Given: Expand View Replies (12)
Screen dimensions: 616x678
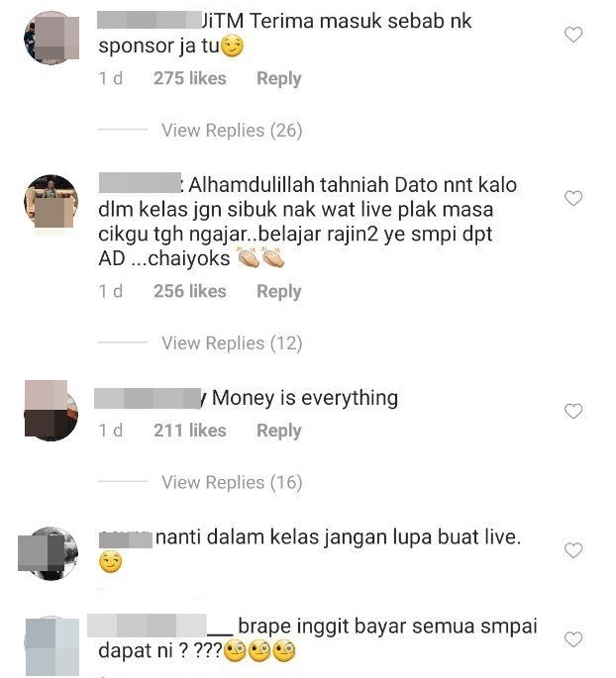Looking at the screenshot, I should coord(232,342).
